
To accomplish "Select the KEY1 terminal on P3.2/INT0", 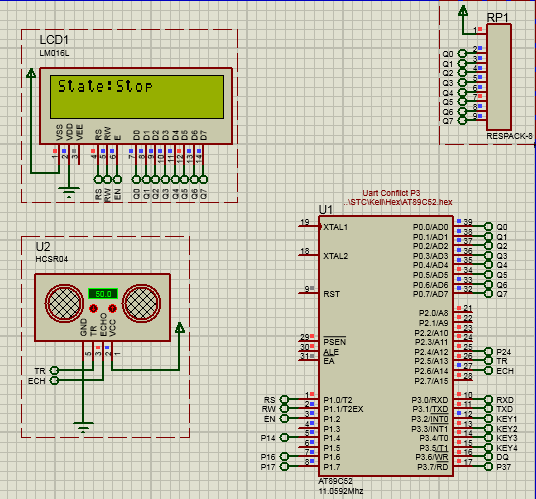I will [489, 418].
